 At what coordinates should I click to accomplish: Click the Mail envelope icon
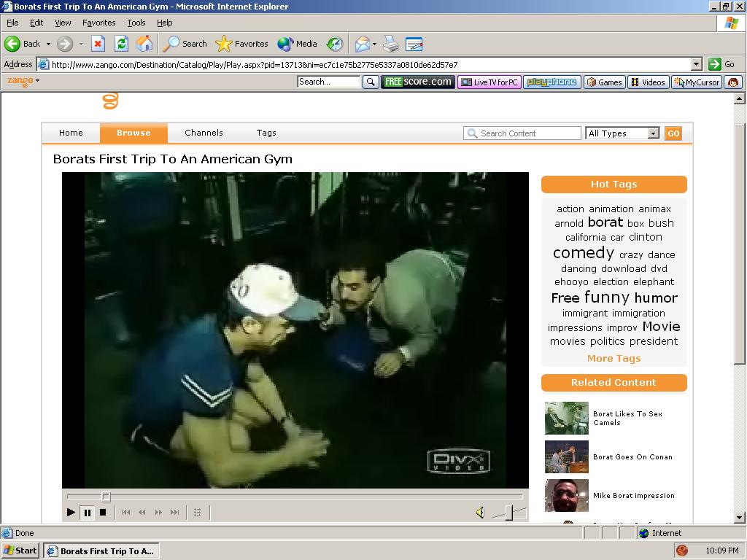tap(362, 44)
